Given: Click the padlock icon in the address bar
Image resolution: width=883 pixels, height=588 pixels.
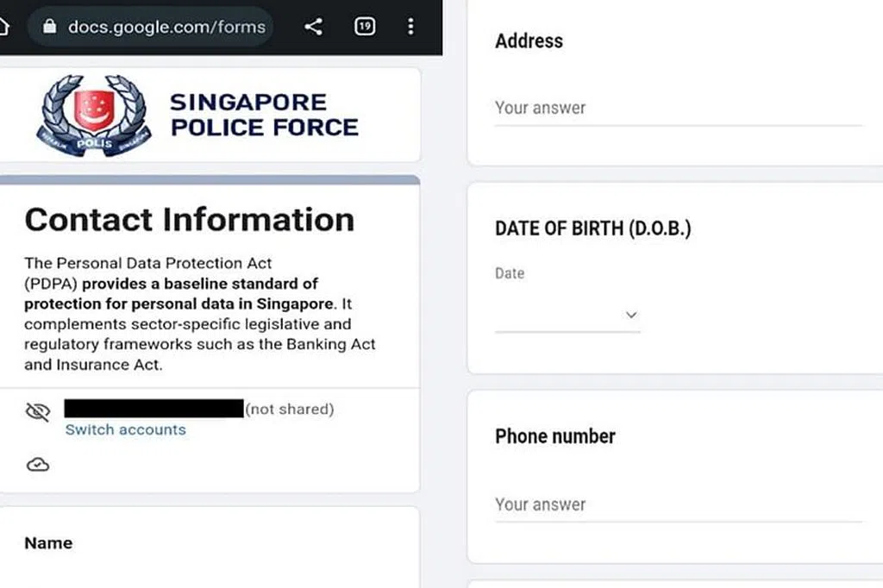Looking at the screenshot, I should click(49, 27).
